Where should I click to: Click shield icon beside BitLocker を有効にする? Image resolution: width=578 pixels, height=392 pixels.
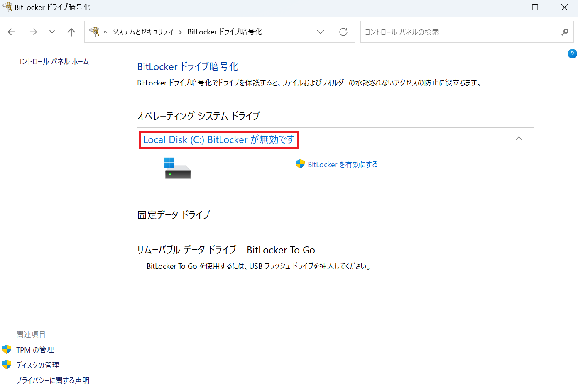tap(300, 164)
